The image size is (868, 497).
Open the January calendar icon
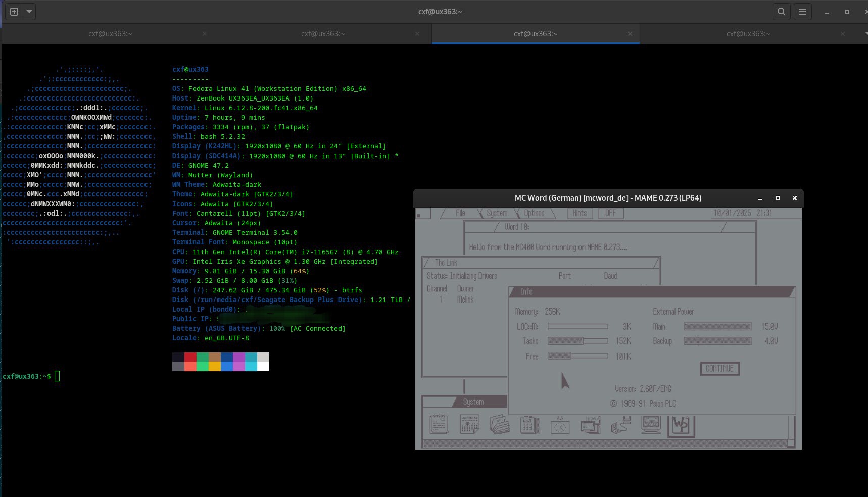coord(469,424)
